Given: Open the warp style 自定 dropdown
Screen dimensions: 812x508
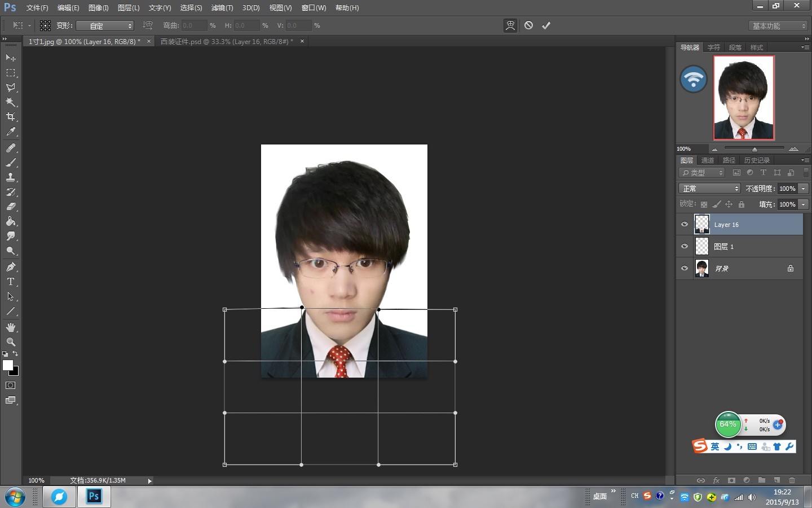Looking at the screenshot, I should pyautogui.click(x=105, y=26).
